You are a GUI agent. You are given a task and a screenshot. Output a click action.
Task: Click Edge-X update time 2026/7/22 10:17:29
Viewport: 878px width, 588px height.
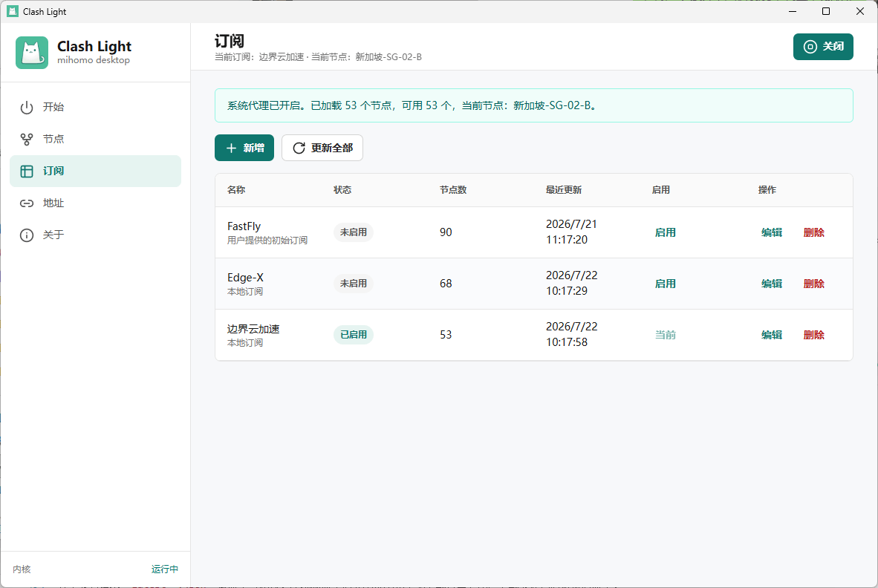572,284
